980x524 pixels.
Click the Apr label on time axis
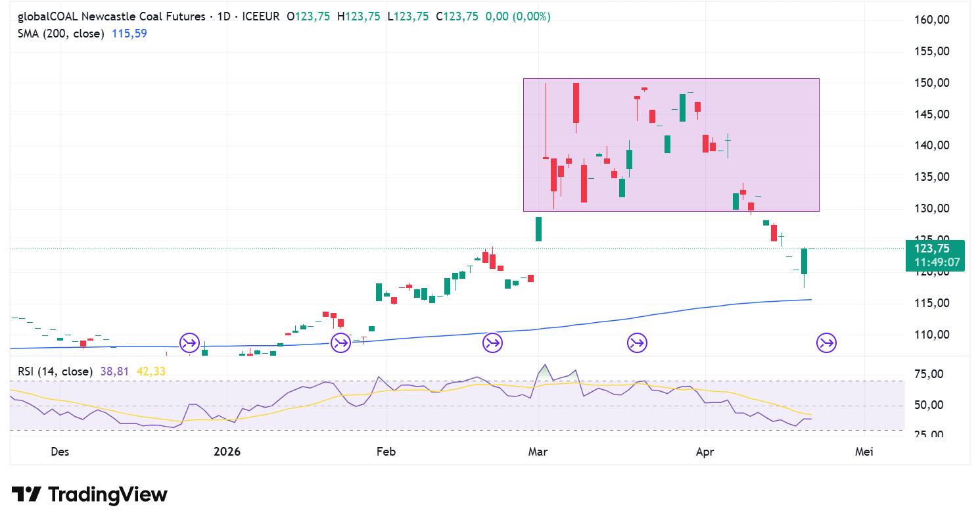pyautogui.click(x=705, y=452)
